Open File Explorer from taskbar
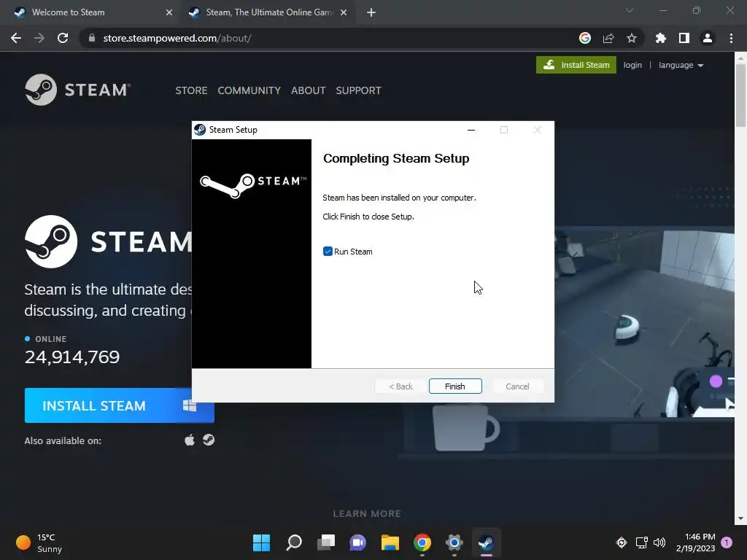Image resolution: width=747 pixels, height=560 pixels. (390, 542)
